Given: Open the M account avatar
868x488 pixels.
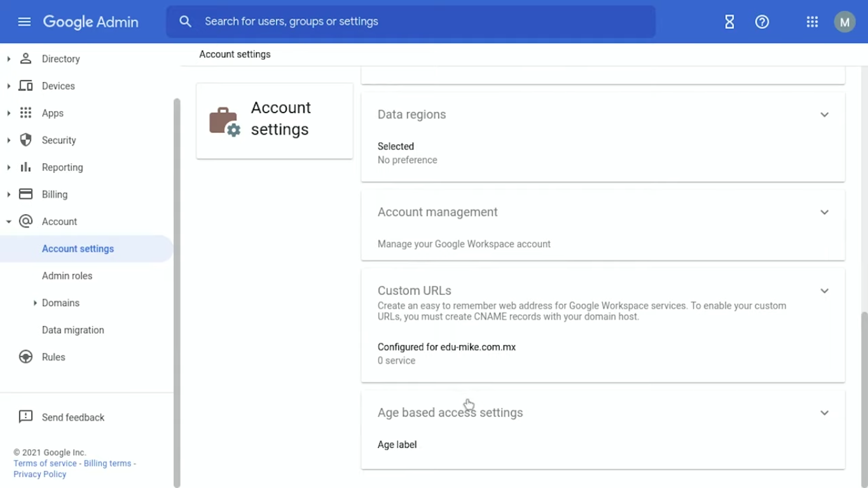Looking at the screenshot, I should click(x=844, y=22).
